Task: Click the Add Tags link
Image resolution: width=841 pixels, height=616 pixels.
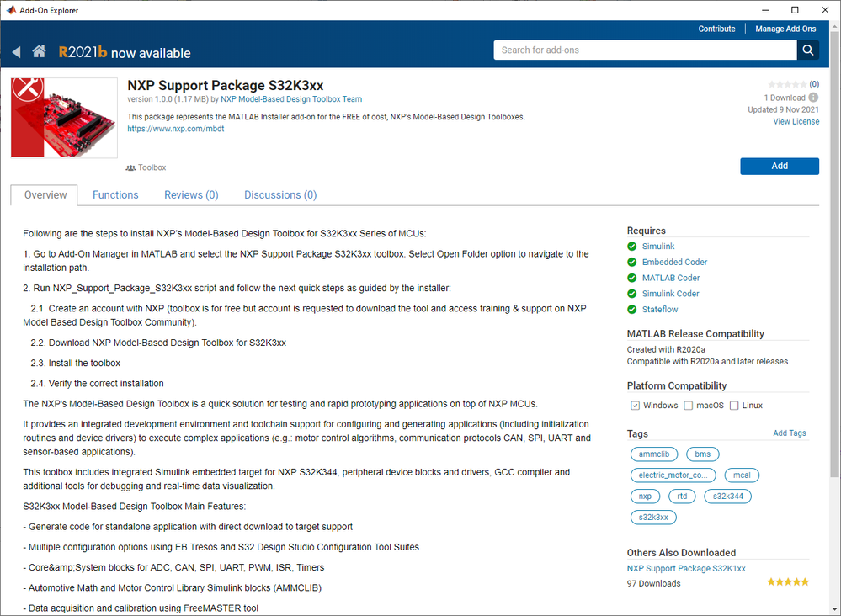Action: pos(789,433)
